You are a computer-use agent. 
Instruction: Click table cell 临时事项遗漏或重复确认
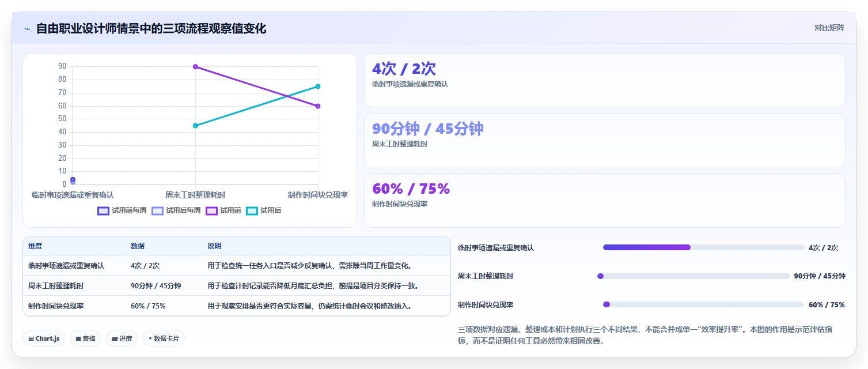click(66, 266)
